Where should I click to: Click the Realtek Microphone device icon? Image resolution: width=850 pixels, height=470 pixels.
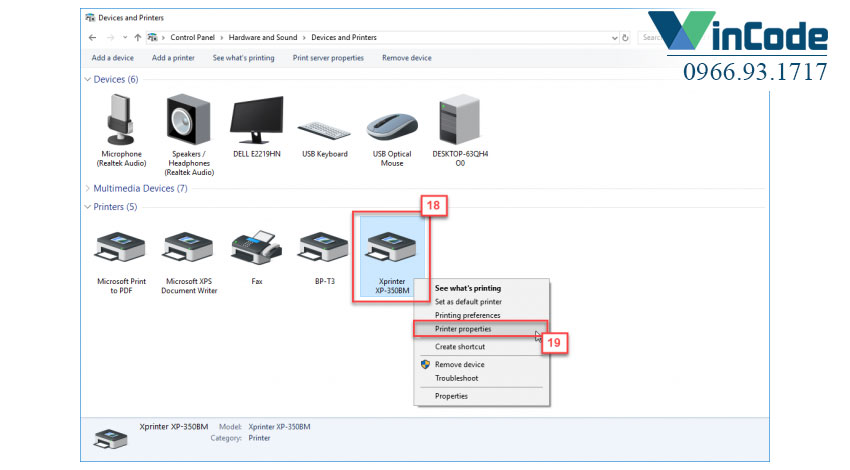[120, 120]
